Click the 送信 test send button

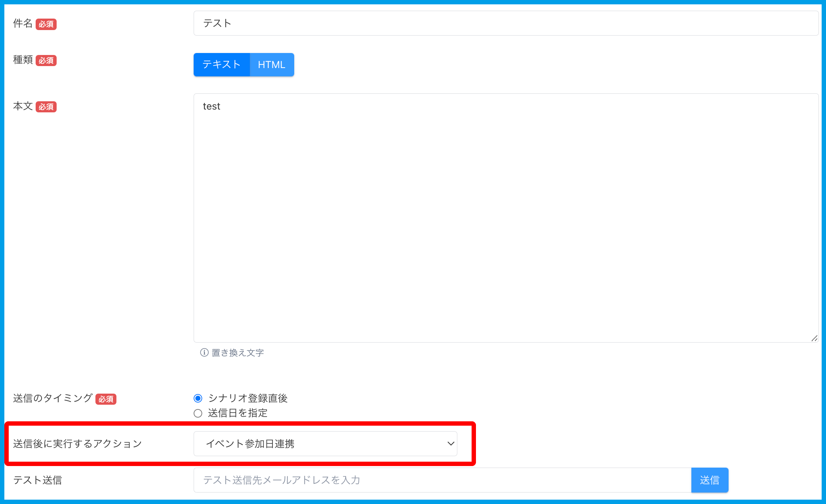coord(709,480)
